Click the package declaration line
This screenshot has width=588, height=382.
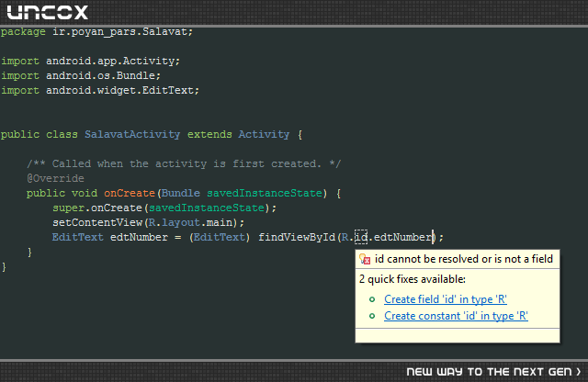click(x=96, y=31)
